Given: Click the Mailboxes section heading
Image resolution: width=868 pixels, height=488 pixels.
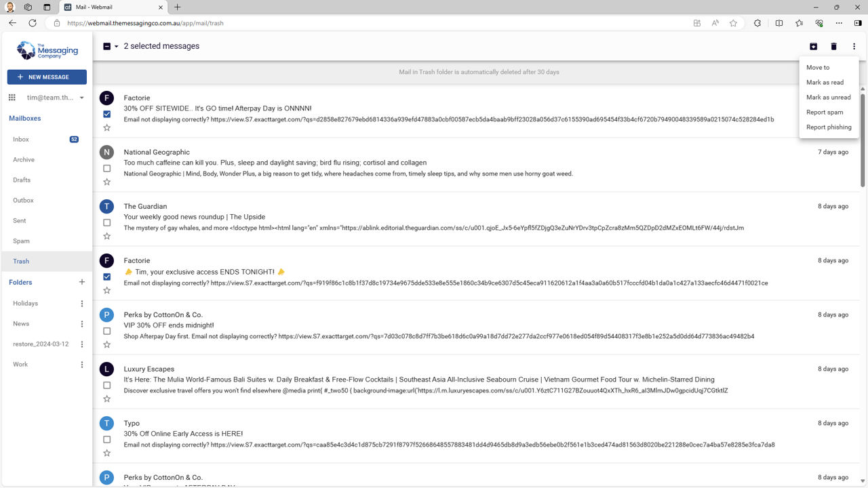Looking at the screenshot, I should (x=25, y=119).
